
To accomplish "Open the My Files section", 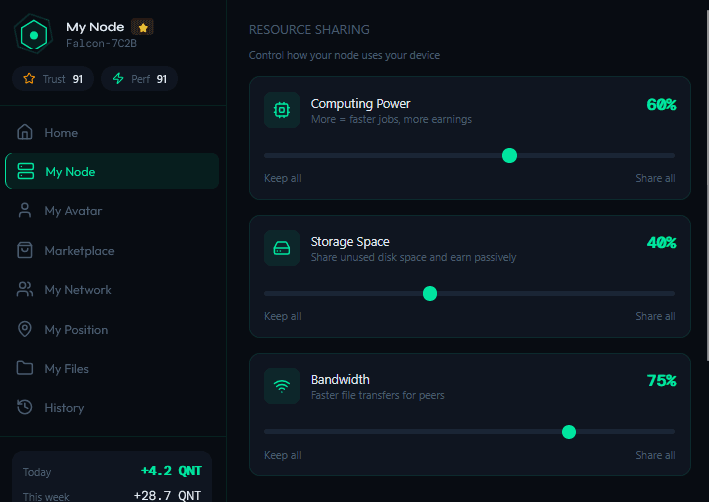I will pyautogui.click(x=112, y=369).
